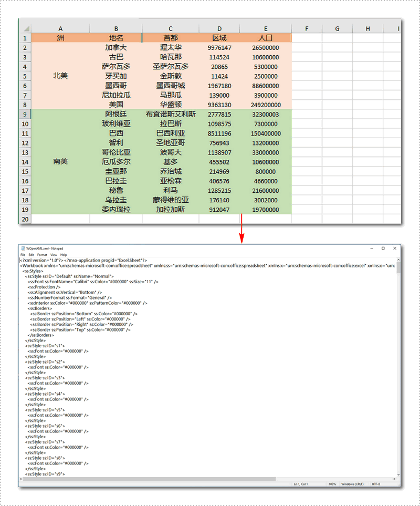The height and width of the screenshot is (506, 420).
Task: Click the 区域 header cell
Action: tap(219, 38)
